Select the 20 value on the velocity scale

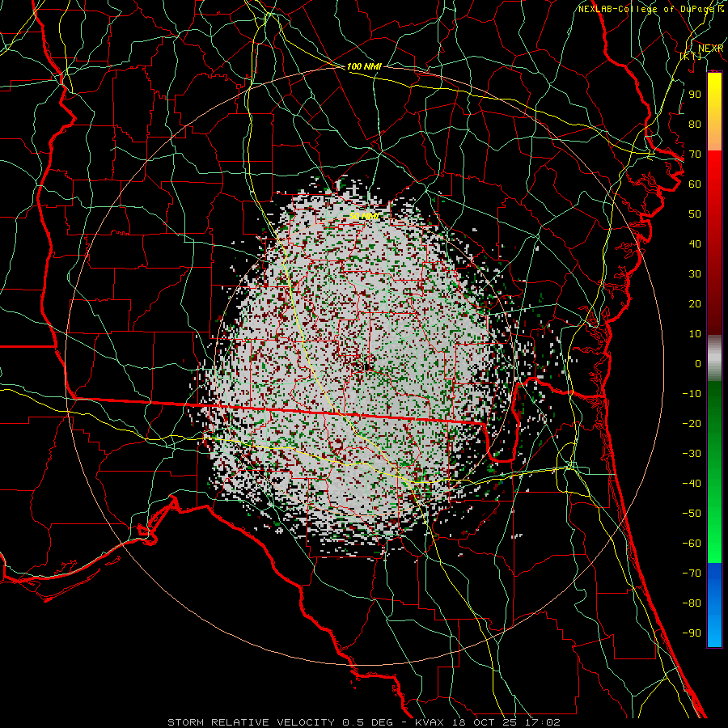pyautogui.click(x=695, y=304)
